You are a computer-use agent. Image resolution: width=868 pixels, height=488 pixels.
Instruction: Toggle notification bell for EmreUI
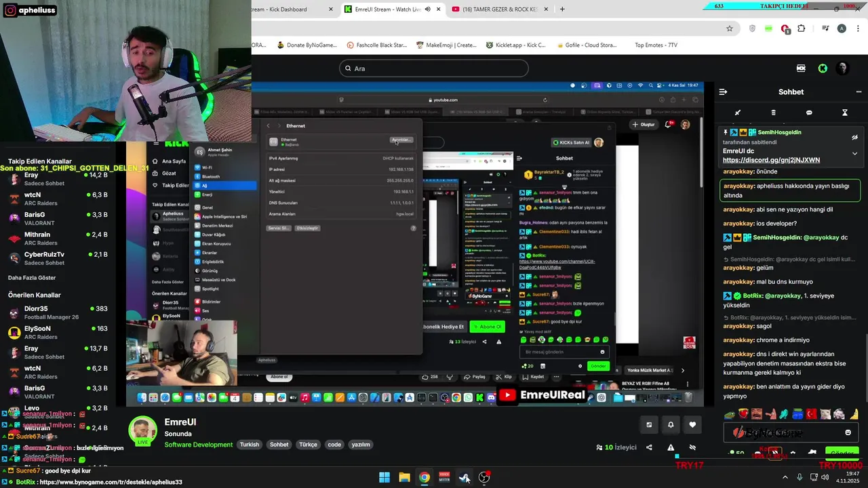click(x=671, y=425)
